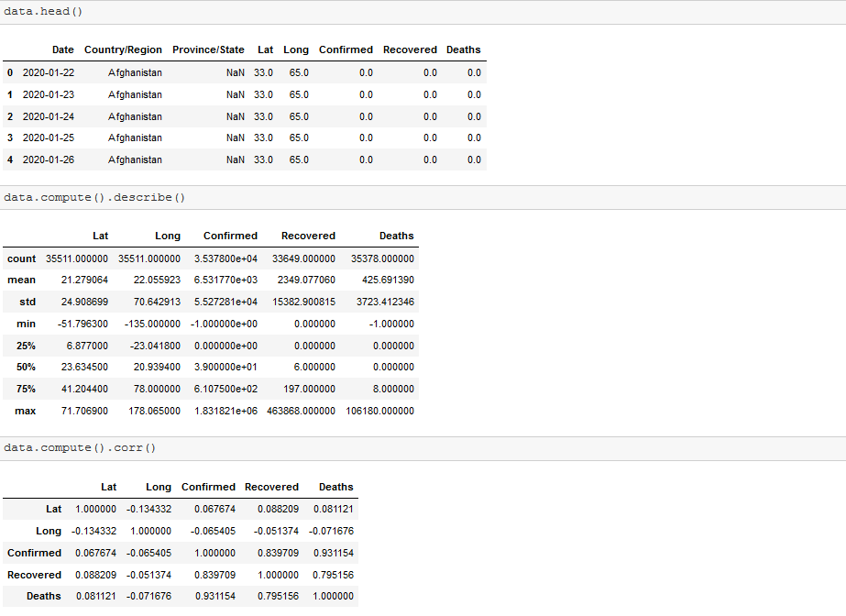Select the Lat row label in correlation matrix
846x616 pixels.
53,509
